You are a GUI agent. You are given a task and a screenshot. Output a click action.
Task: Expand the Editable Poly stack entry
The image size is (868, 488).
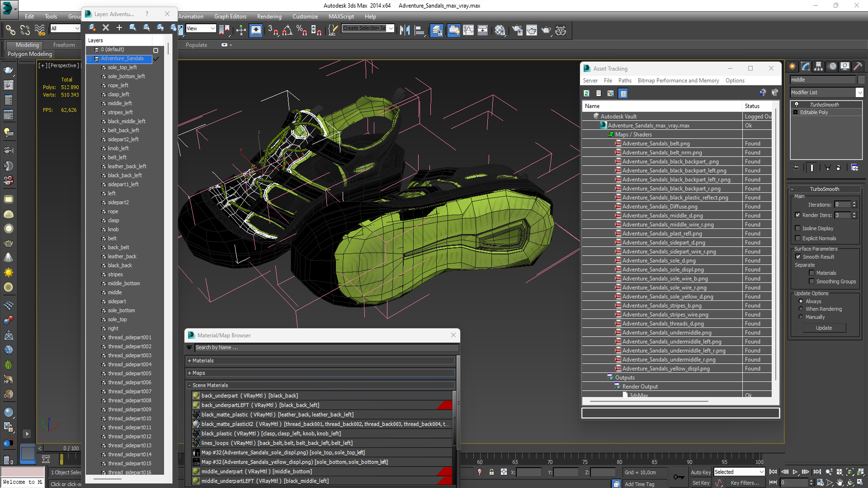tap(795, 112)
